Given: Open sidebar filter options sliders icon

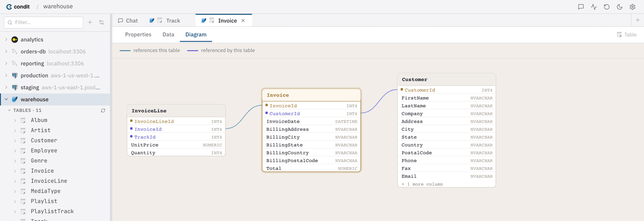Looking at the screenshot, I should tap(102, 22).
